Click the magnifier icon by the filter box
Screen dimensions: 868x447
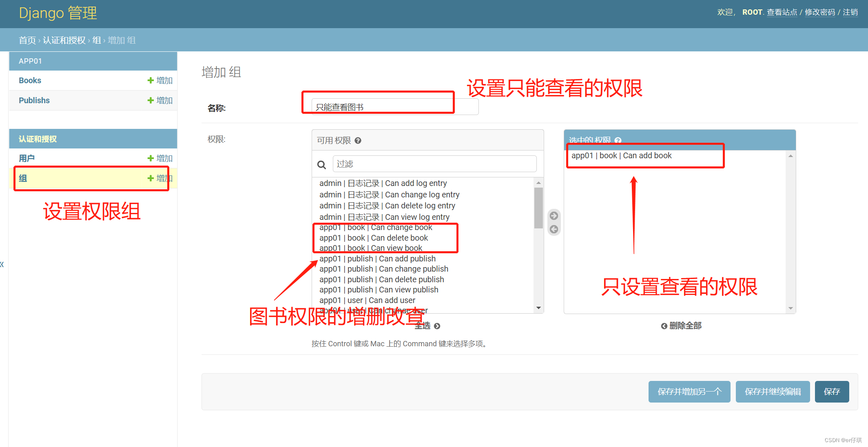tap(321, 164)
